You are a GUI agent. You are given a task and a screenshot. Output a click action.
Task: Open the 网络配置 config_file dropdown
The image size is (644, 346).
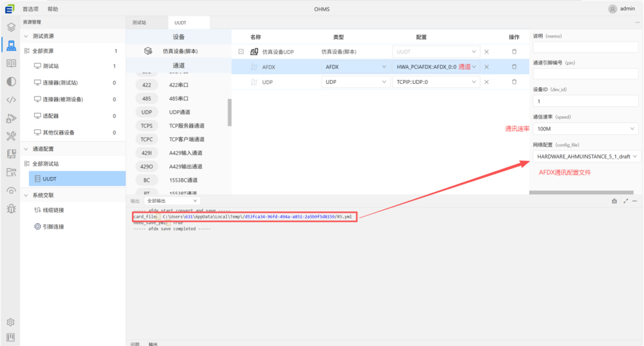click(585, 156)
